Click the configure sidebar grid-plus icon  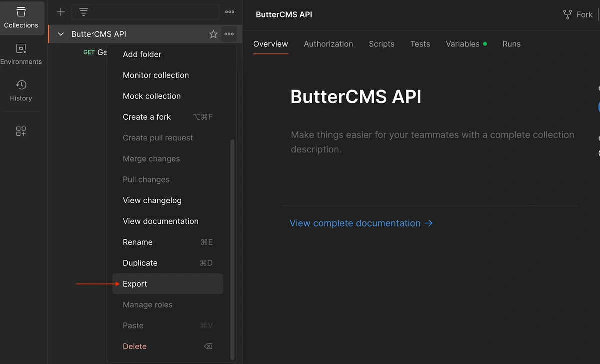tap(21, 131)
